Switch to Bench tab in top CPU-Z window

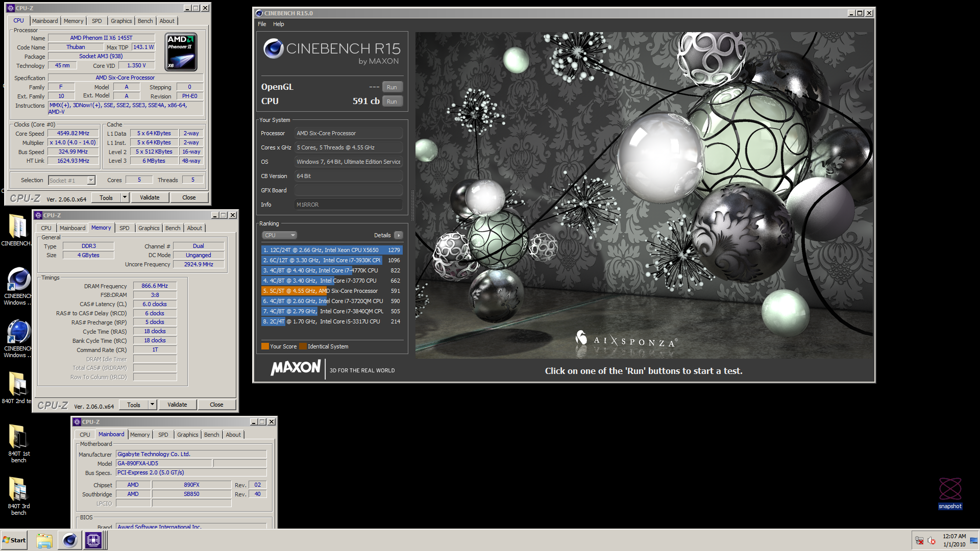point(145,21)
